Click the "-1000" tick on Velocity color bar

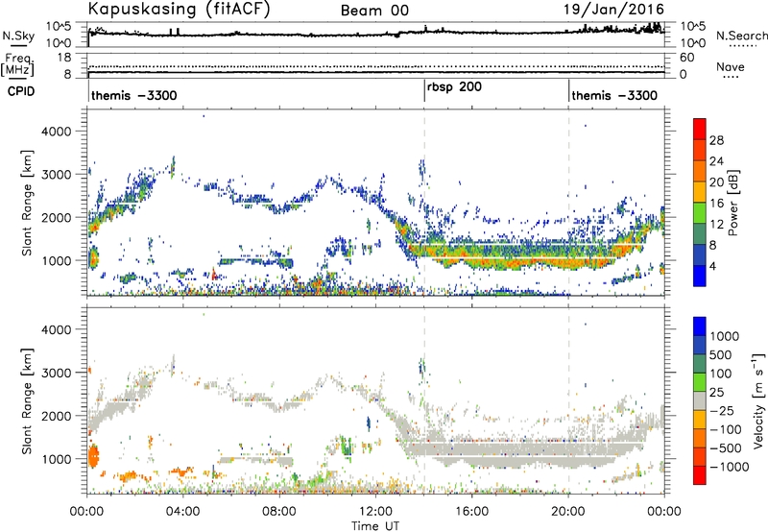(x=729, y=467)
